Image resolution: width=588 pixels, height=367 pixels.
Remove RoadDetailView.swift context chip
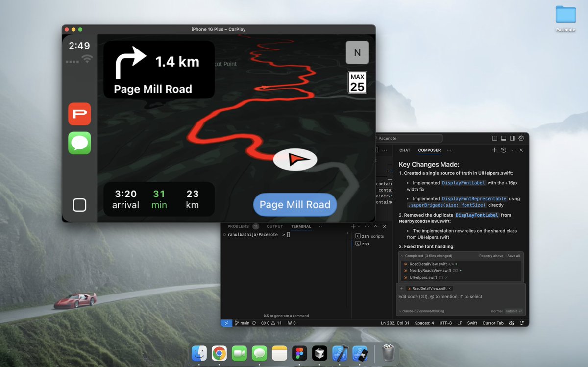(x=450, y=288)
